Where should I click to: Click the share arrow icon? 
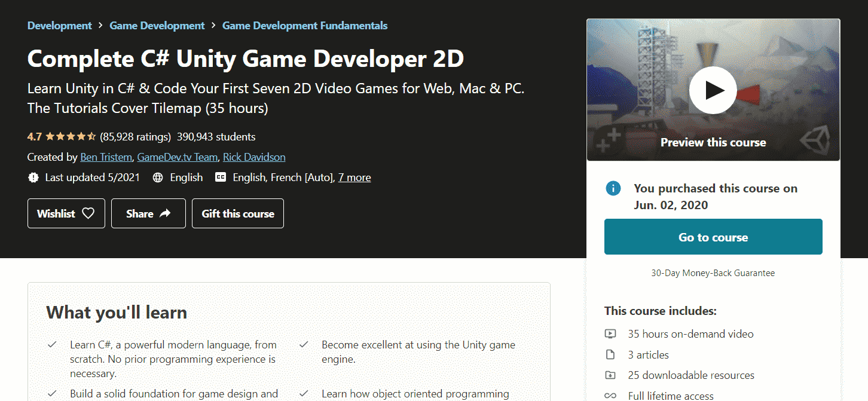166,213
